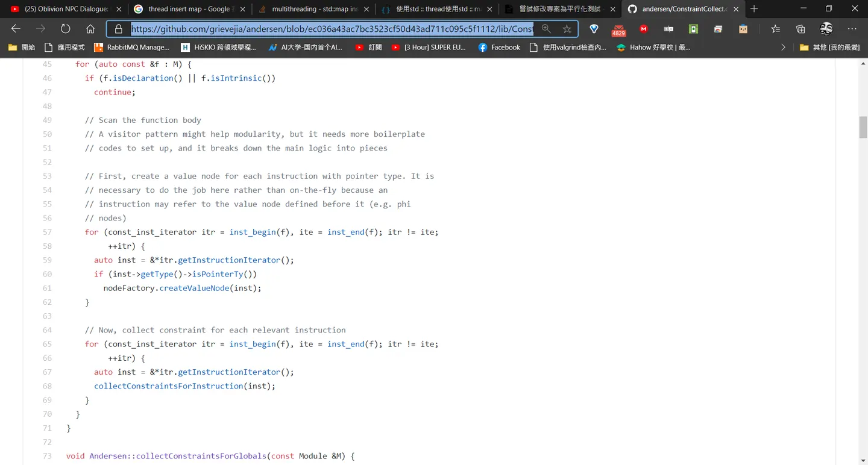Open the Facebook bookmark
Image resolution: width=868 pixels, height=465 pixels.
click(499, 47)
